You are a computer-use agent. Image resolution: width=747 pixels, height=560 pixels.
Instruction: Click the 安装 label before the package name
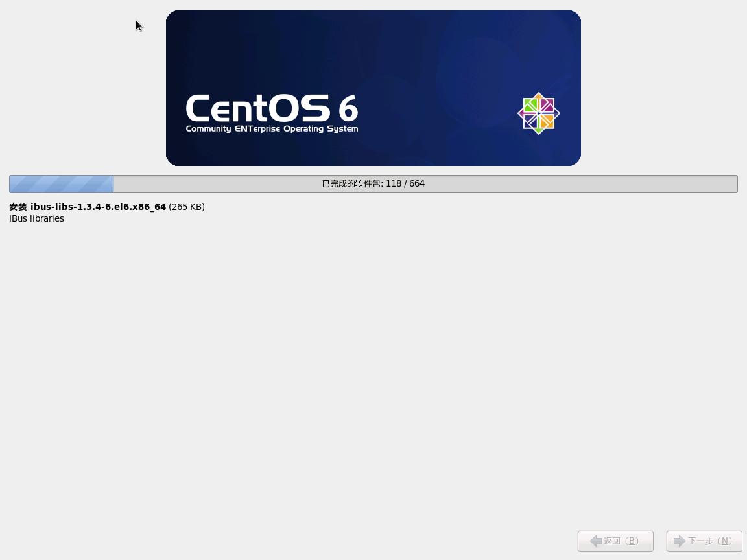pyautogui.click(x=17, y=207)
